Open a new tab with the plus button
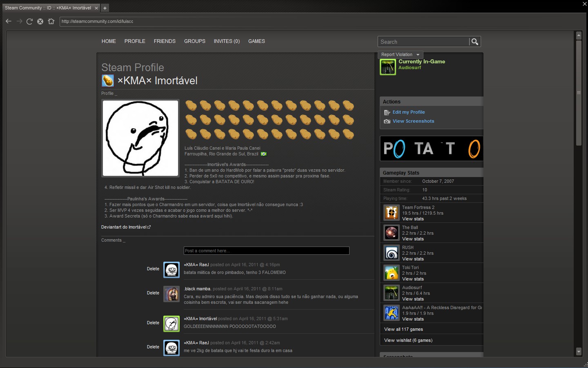 click(x=105, y=8)
